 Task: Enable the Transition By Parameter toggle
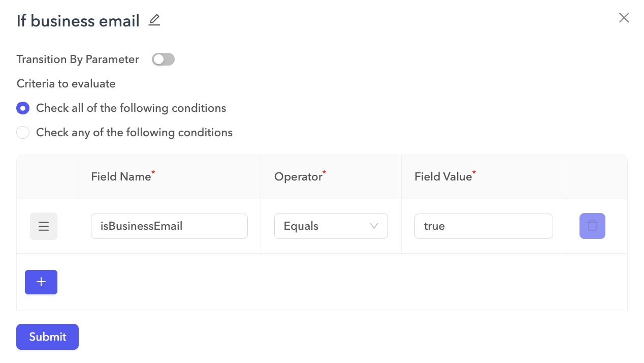point(163,59)
